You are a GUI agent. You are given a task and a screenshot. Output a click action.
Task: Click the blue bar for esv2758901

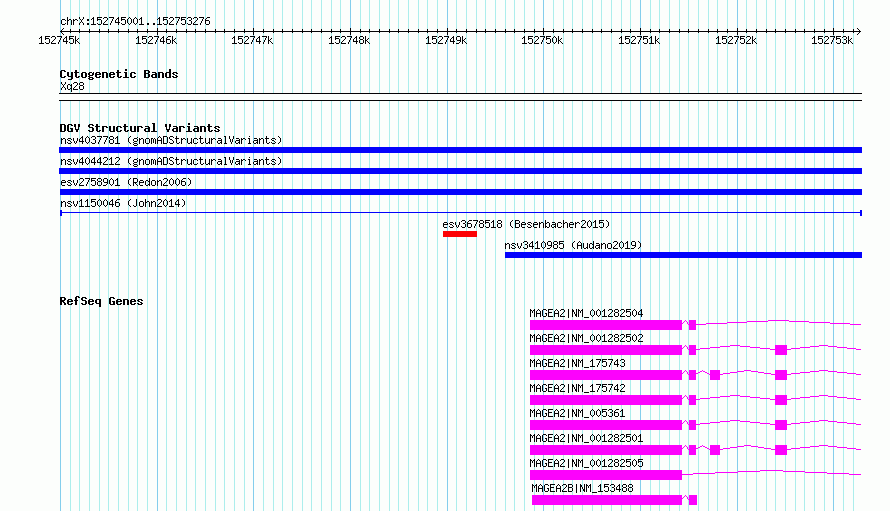click(460, 192)
